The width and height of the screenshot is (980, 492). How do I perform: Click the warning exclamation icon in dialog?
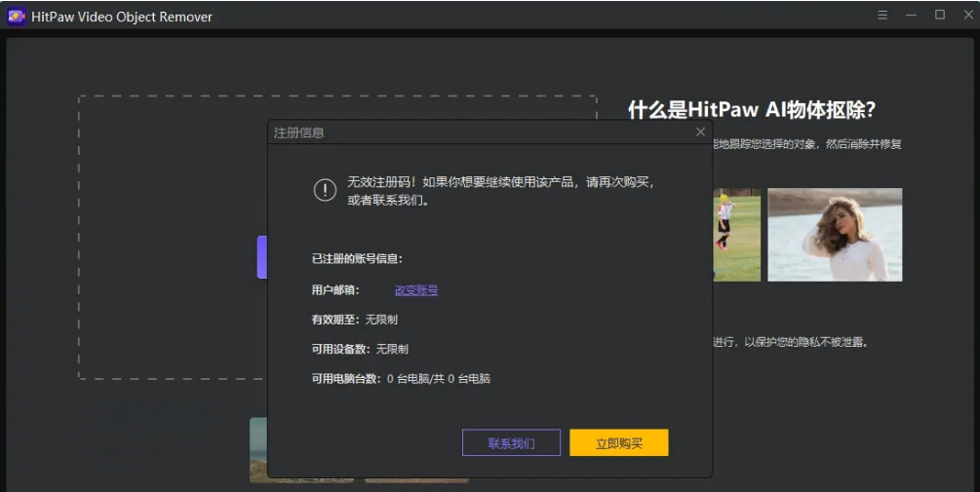pyautogui.click(x=325, y=190)
